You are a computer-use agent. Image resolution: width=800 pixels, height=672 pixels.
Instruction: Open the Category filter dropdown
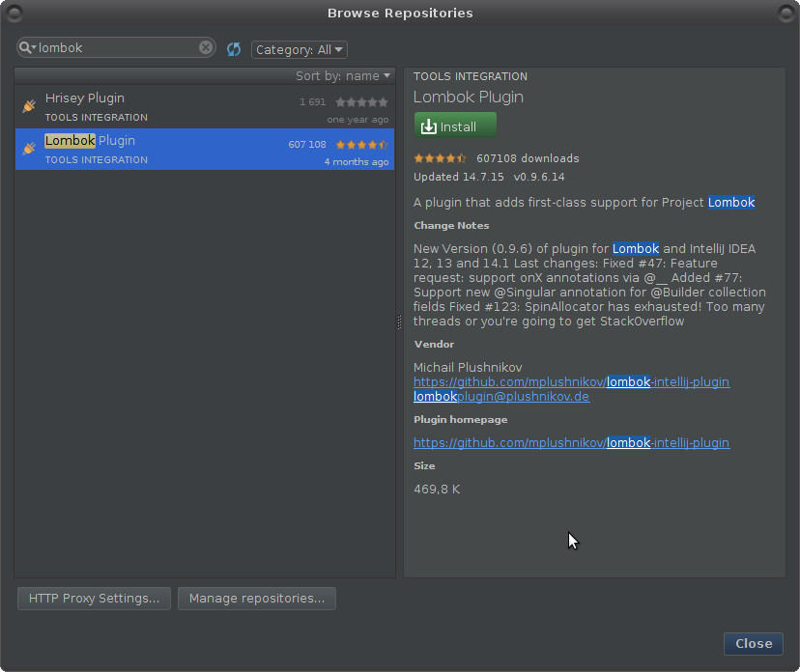click(297, 49)
